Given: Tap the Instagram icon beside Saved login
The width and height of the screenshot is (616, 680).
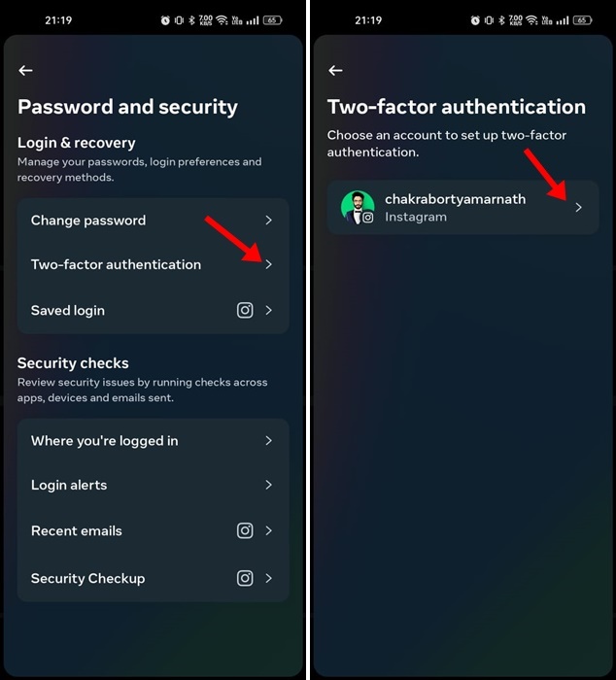Looking at the screenshot, I should (245, 311).
